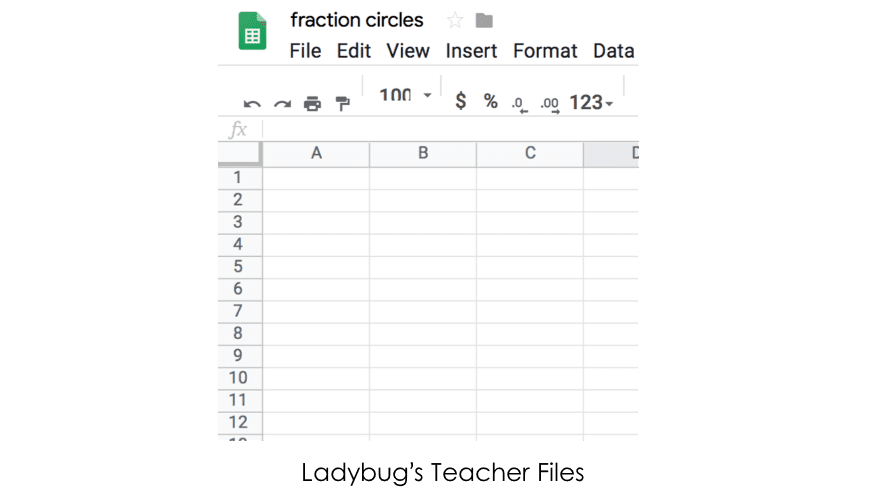Select column B header
The image size is (885, 499).
coord(423,154)
